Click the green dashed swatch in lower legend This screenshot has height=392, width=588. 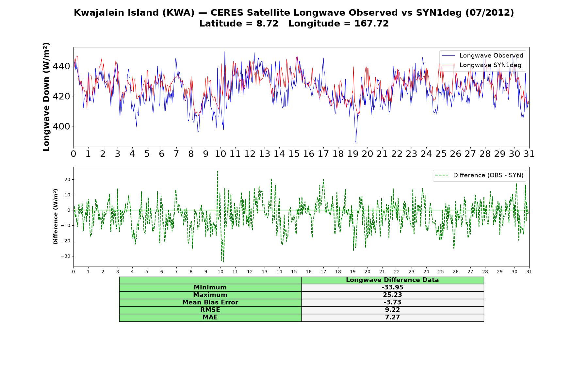(442, 175)
